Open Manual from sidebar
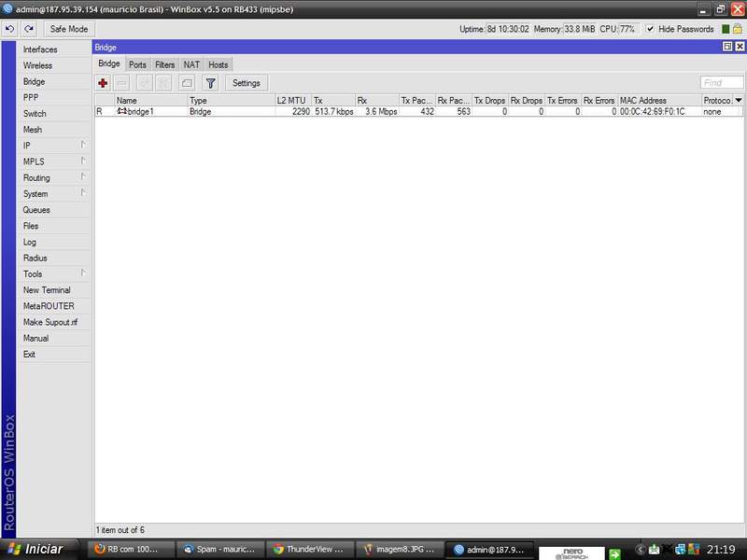Viewport: 747px width, 560px height. point(54,339)
